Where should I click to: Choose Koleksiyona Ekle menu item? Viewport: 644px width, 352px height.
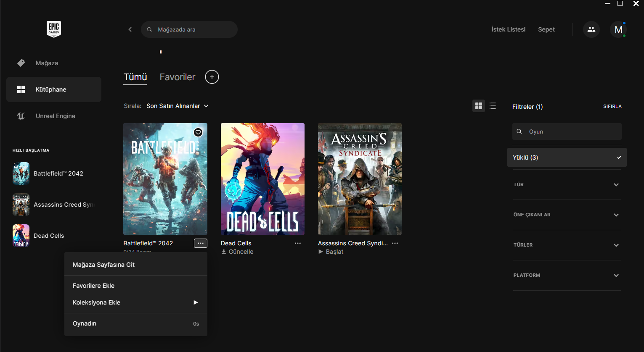[x=136, y=302]
